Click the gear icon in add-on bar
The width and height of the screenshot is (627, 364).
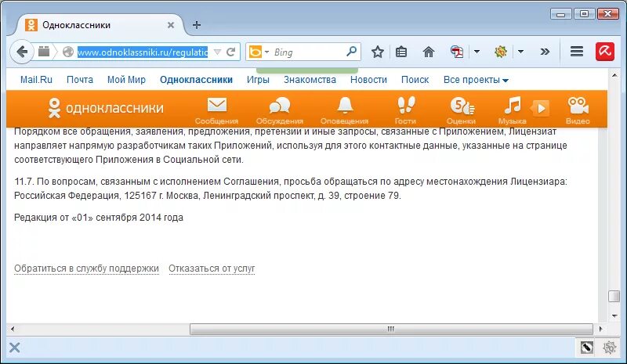[610, 348]
